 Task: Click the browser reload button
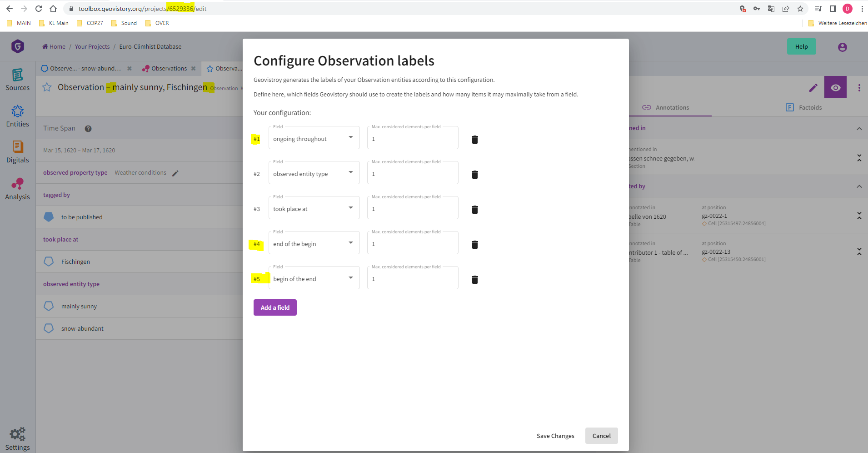point(39,9)
